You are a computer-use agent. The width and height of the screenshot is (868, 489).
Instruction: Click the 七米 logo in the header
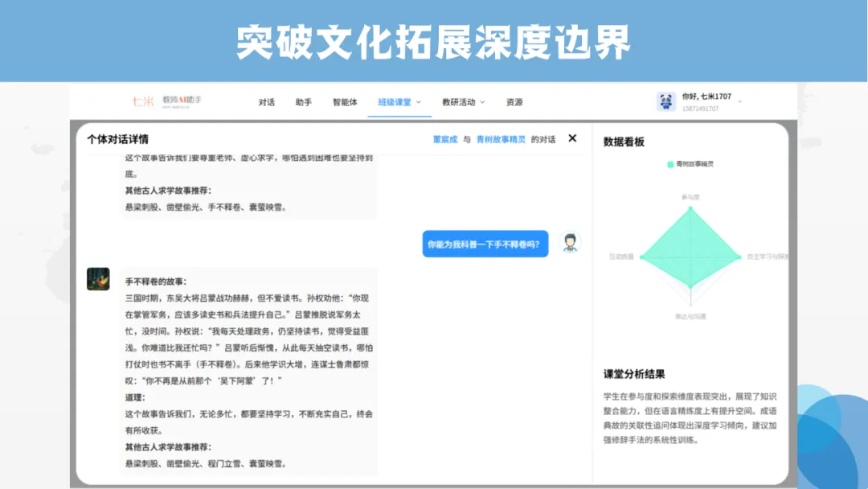[x=142, y=101]
